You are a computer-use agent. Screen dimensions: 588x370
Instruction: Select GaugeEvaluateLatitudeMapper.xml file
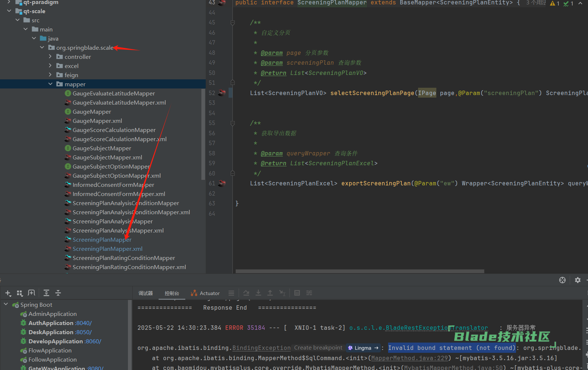coord(119,102)
